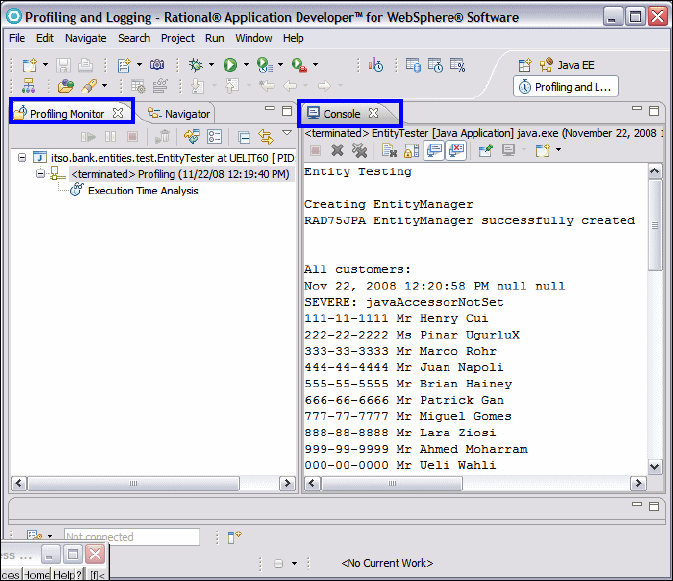Click the bar chart with clock icon
Viewport: 673px width, 581px height.
(x=376, y=65)
